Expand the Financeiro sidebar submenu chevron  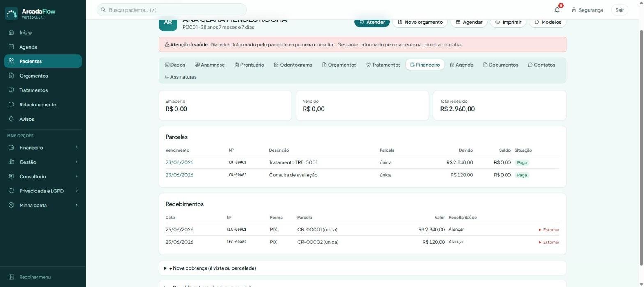tap(76, 148)
